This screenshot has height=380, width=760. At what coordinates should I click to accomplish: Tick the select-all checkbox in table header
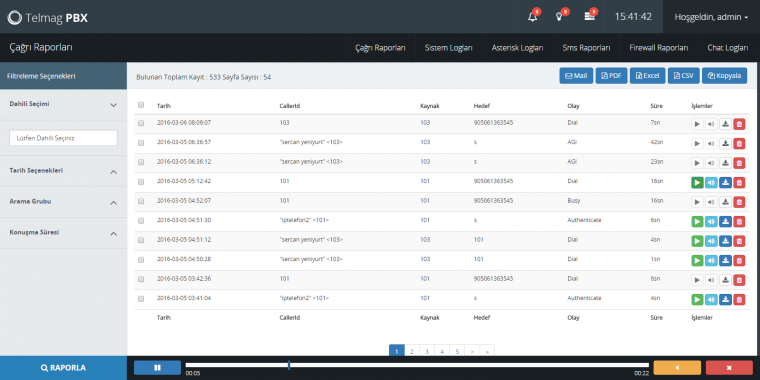(141, 105)
